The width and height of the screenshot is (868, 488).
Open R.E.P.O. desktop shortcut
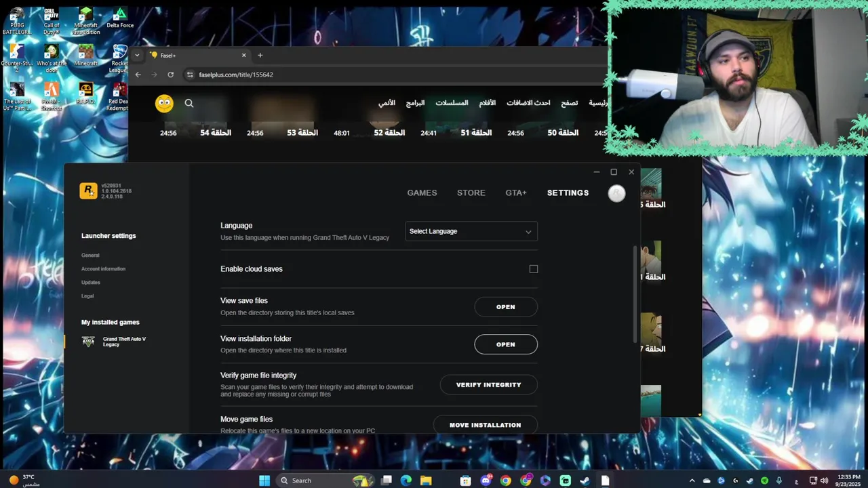[85, 94]
